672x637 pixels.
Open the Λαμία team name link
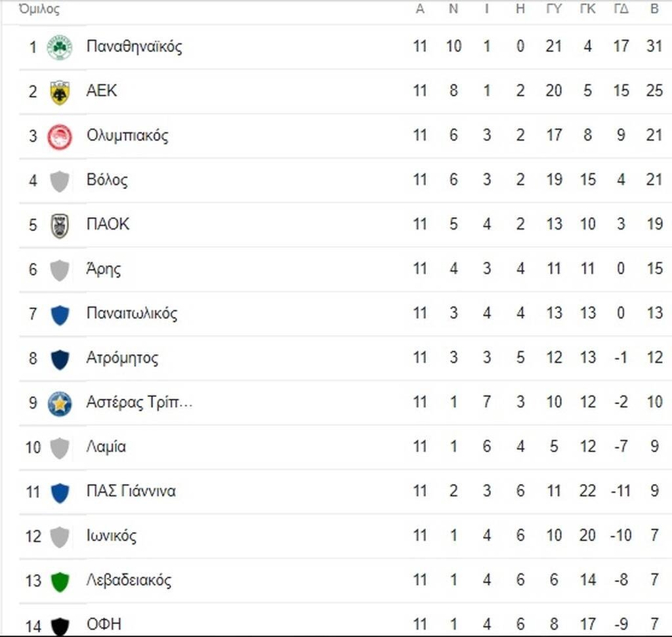coord(106,447)
